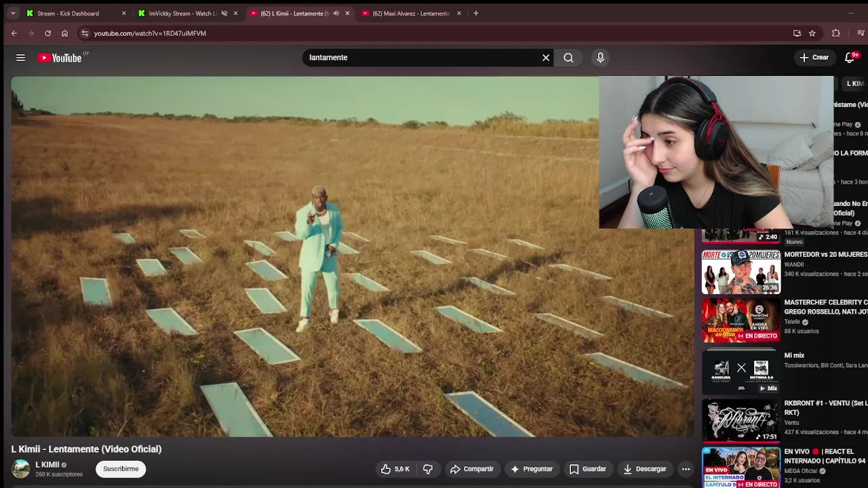Open the tab search dropdown arrow
Screen dimensions: 868x488
(12, 13)
